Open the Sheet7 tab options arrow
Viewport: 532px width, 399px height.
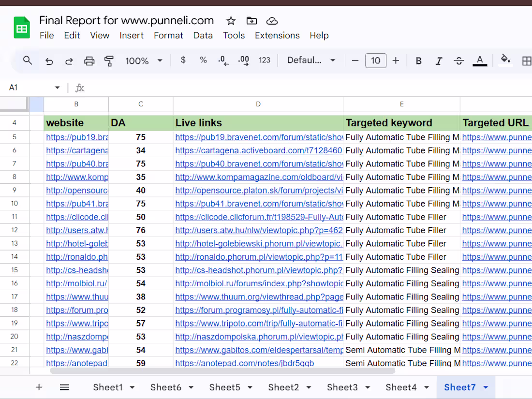point(486,387)
